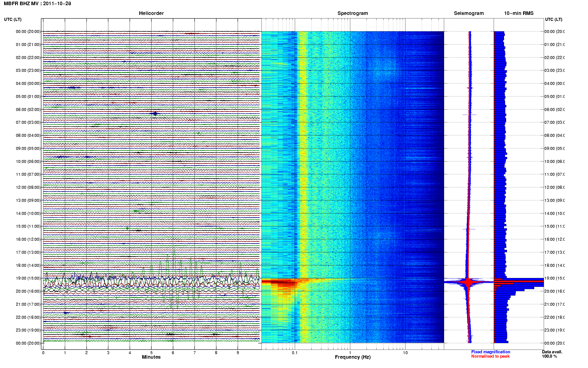
Task: Click the 'Data avail.' label
Action: coord(552,352)
